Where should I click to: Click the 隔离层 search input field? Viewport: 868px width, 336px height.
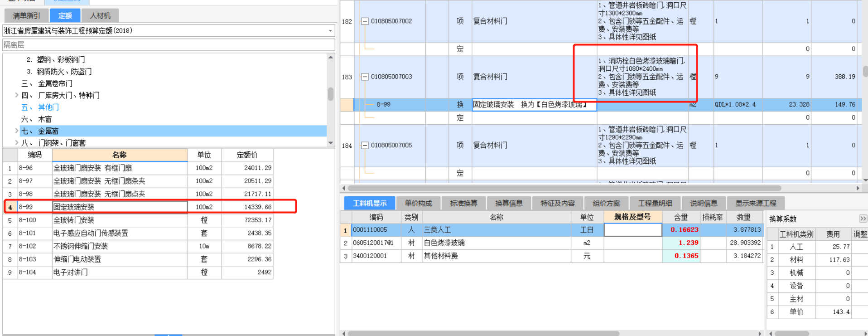pyautogui.click(x=169, y=45)
